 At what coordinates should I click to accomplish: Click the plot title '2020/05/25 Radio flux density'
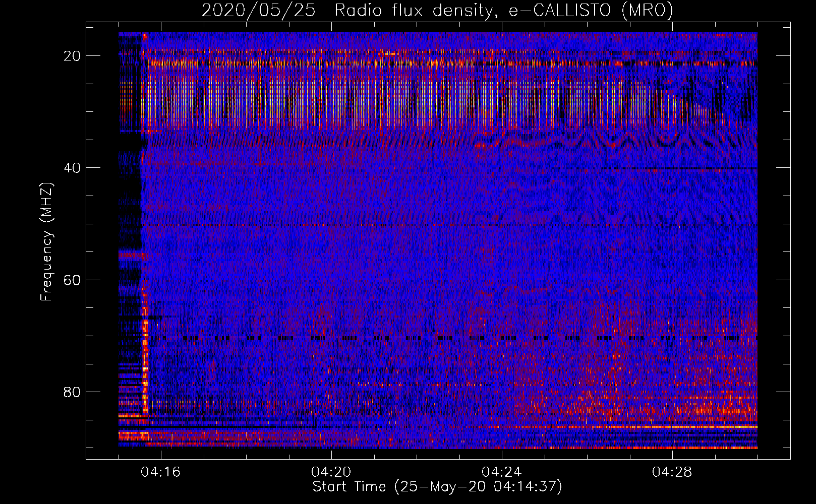pos(437,10)
